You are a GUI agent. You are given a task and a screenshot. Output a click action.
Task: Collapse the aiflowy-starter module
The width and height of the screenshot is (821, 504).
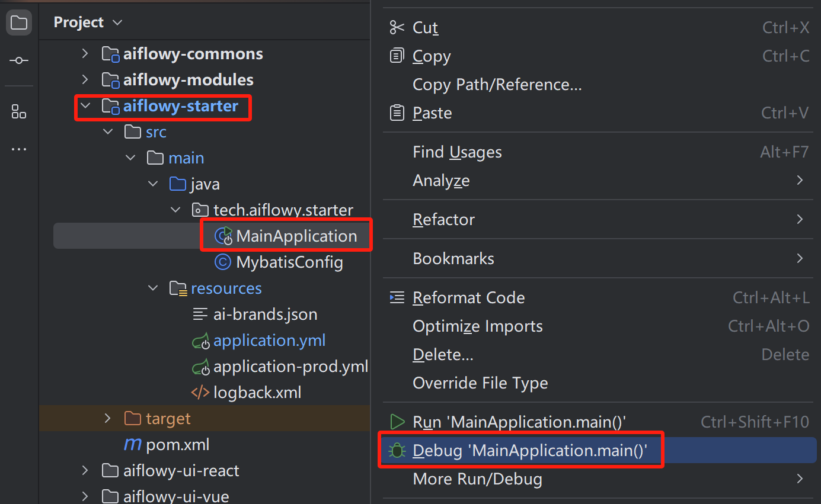pyautogui.click(x=85, y=106)
